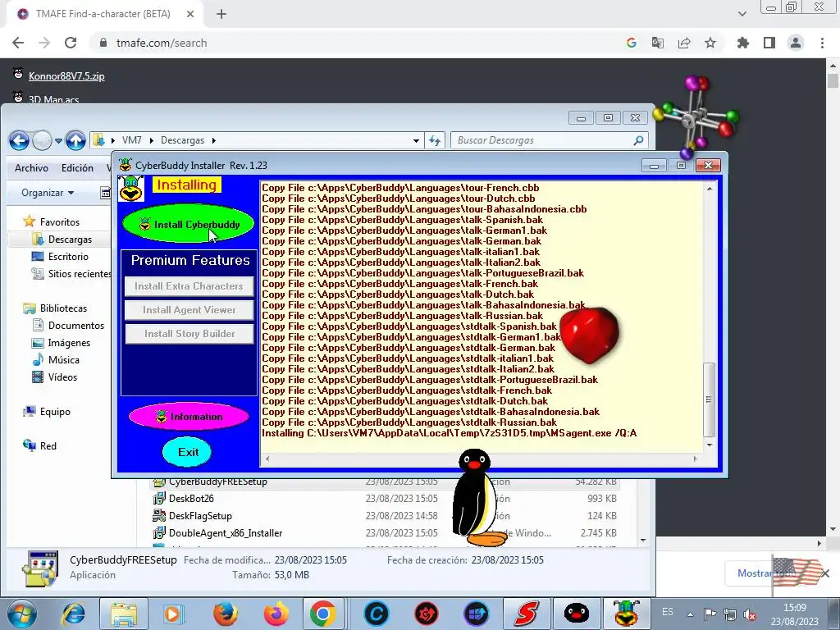This screenshot has width=840, height=630.
Task: Select Favoritos in navigation pane
Action: pyautogui.click(x=59, y=221)
